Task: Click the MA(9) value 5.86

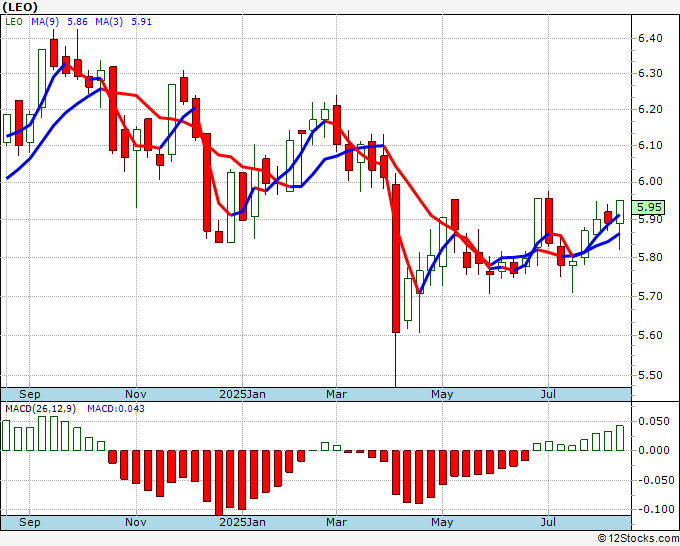Action: click(77, 22)
